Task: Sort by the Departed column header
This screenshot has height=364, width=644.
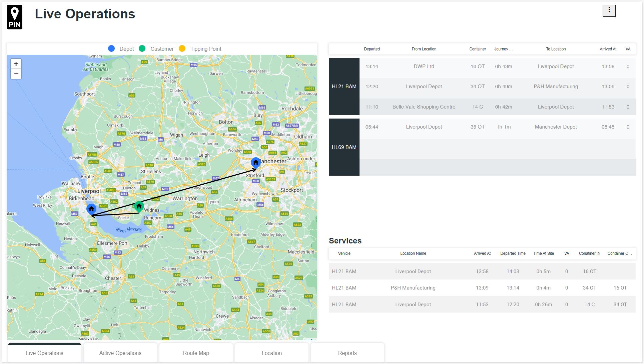Action: pos(372,49)
